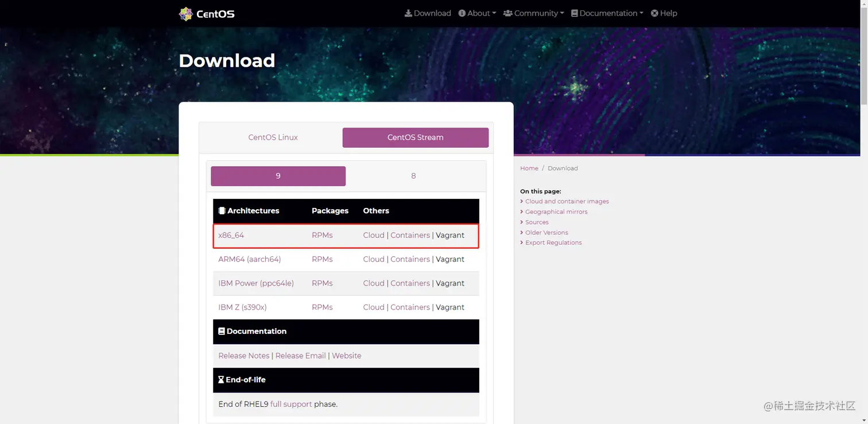Click the CentOS logo icon
The image size is (868, 424).
(185, 14)
